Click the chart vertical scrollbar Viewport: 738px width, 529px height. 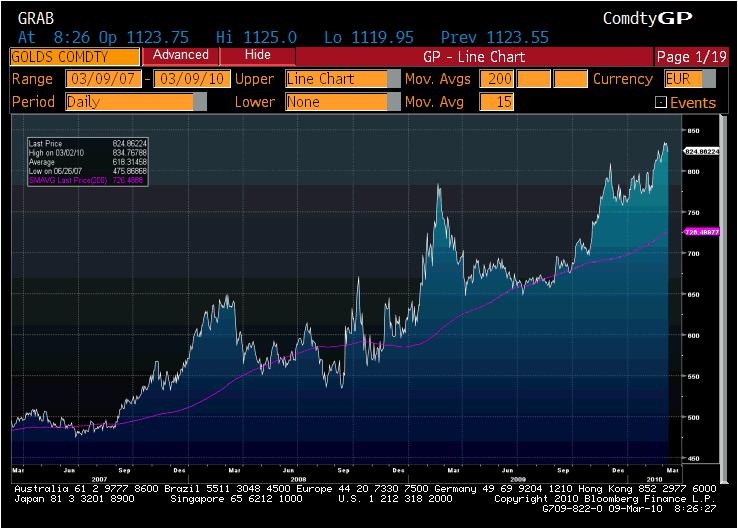pyautogui.click(x=723, y=297)
